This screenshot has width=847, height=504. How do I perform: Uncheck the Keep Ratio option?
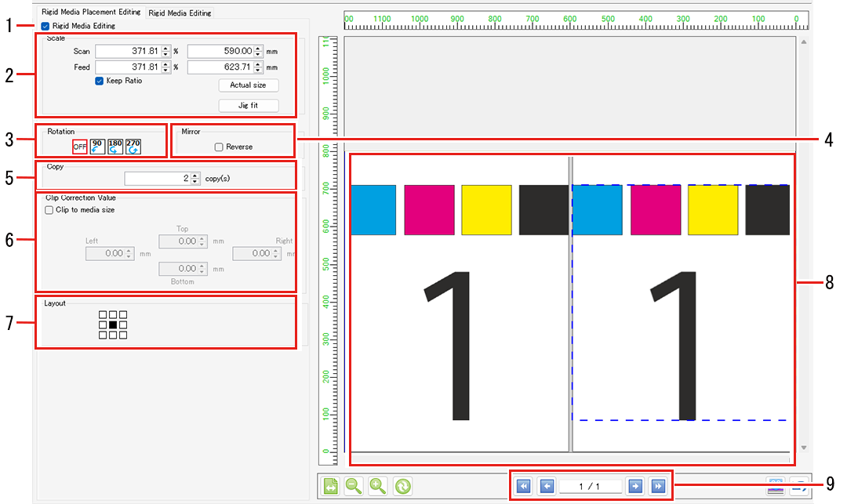click(99, 82)
